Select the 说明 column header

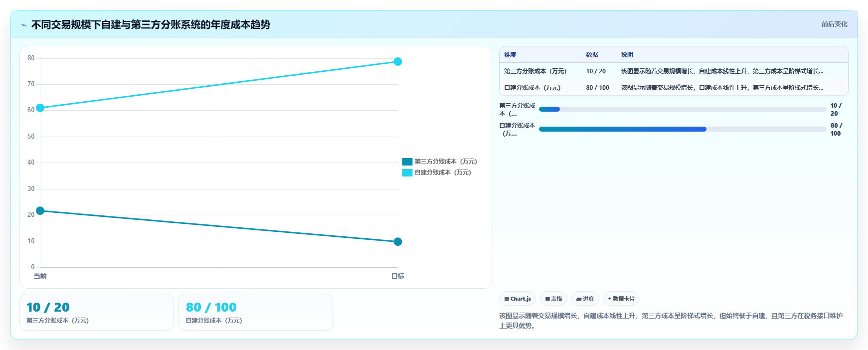(x=627, y=55)
